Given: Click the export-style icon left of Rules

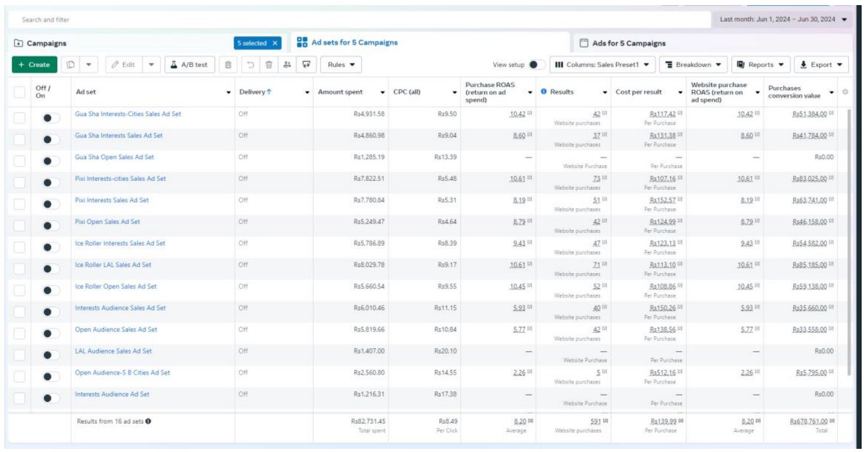Looking at the screenshot, I should 306,65.
